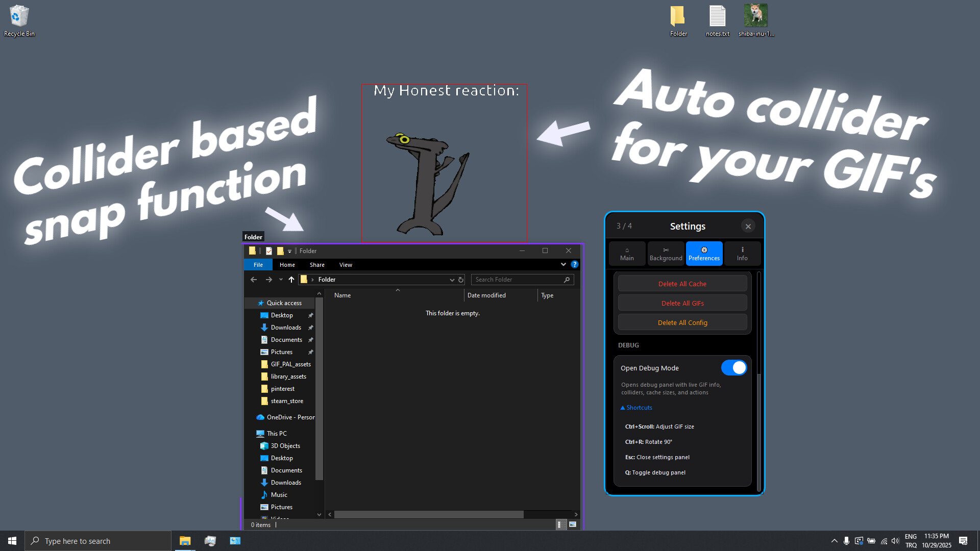The height and width of the screenshot is (551, 980).
Task: Open the shiba-inu-1 image on the desktop
Action: 756,15
